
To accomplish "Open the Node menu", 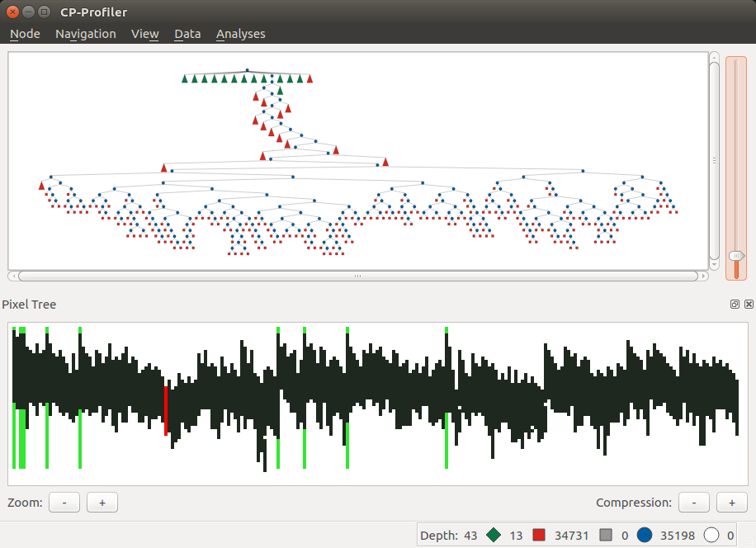I will pos(24,34).
